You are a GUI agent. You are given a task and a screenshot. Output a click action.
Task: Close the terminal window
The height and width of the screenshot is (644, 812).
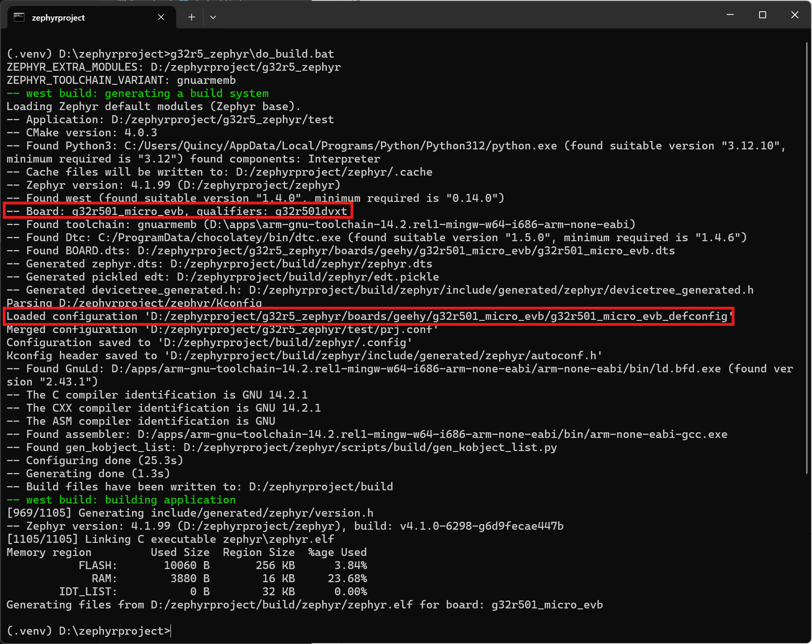[x=795, y=15]
